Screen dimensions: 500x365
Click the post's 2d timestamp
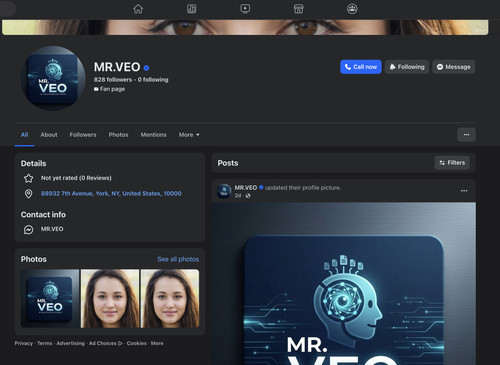[x=238, y=196]
